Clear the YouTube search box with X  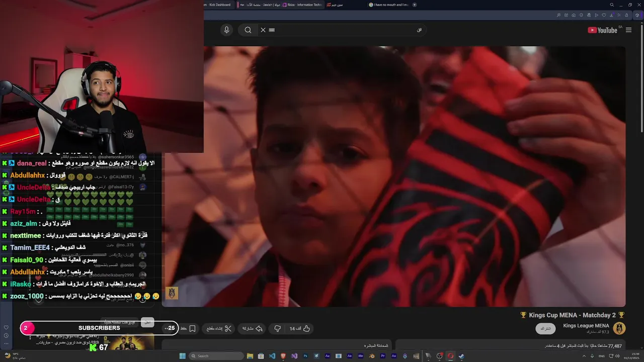[263, 30]
